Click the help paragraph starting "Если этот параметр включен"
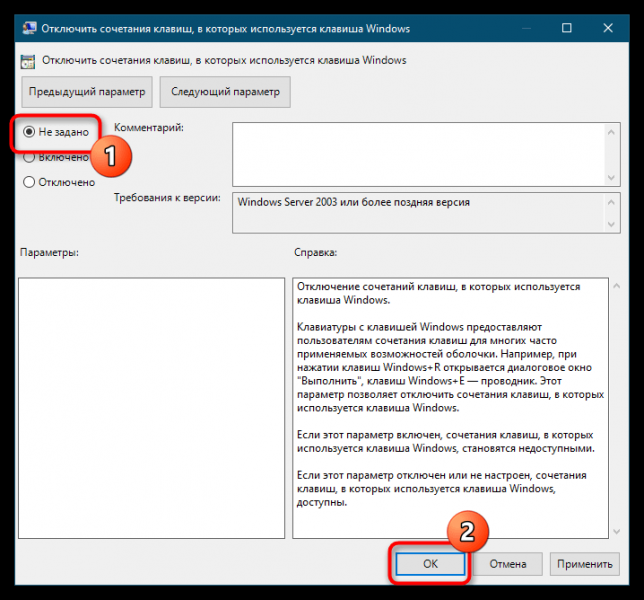The height and width of the screenshot is (600, 644). 446,441
